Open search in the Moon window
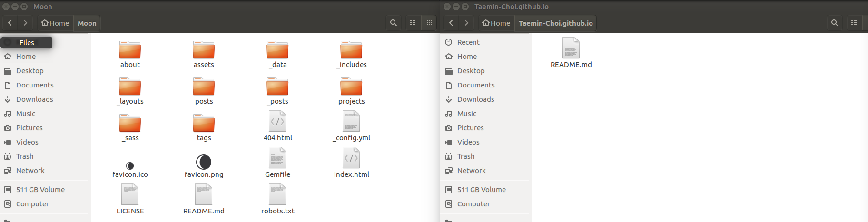 point(394,23)
